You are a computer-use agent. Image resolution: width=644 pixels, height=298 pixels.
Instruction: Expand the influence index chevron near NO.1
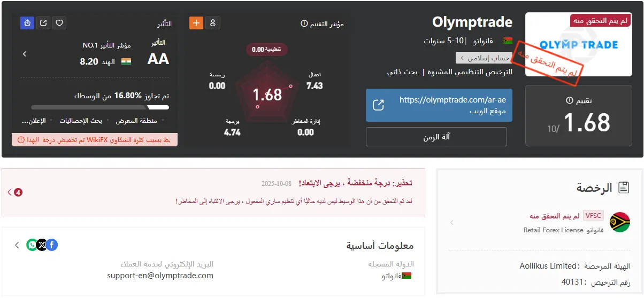(25, 54)
